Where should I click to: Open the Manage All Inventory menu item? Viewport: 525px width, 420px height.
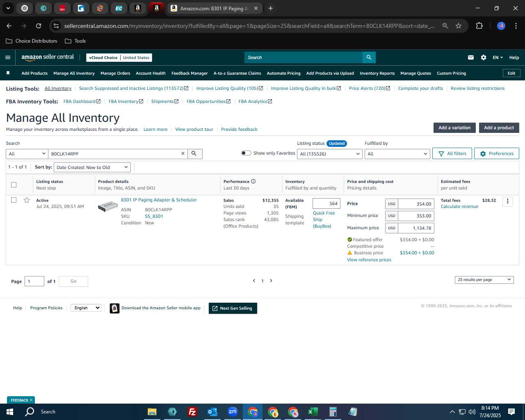click(x=74, y=73)
